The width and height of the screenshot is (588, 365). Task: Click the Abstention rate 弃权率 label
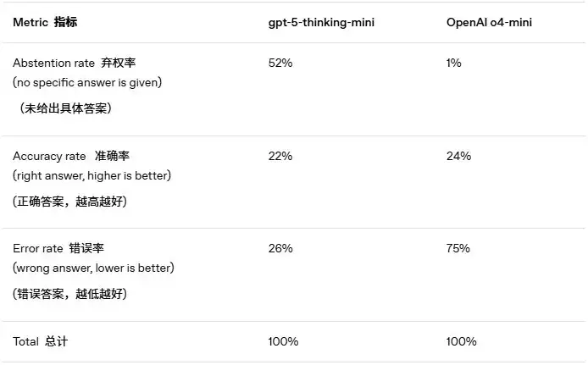click(75, 63)
